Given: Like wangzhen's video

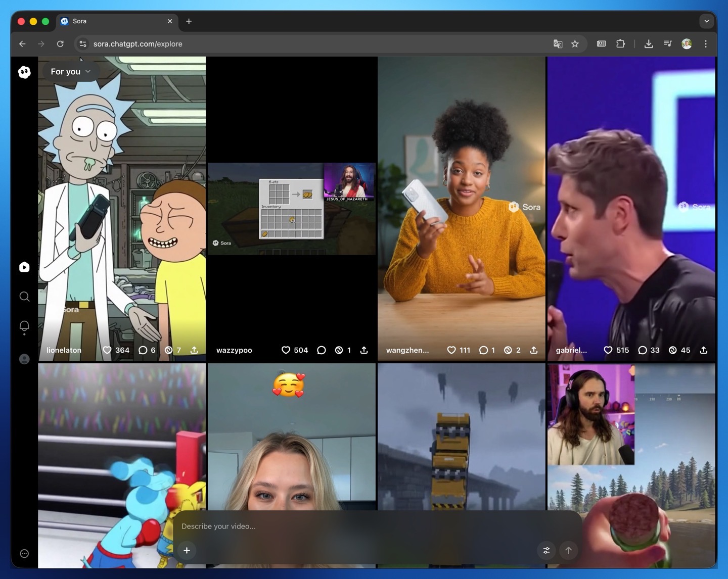Looking at the screenshot, I should tap(451, 350).
